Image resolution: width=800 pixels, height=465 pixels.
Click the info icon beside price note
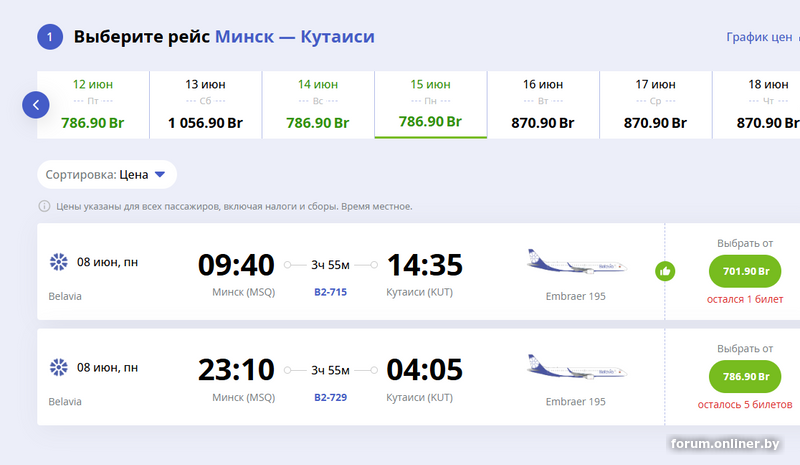44,206
